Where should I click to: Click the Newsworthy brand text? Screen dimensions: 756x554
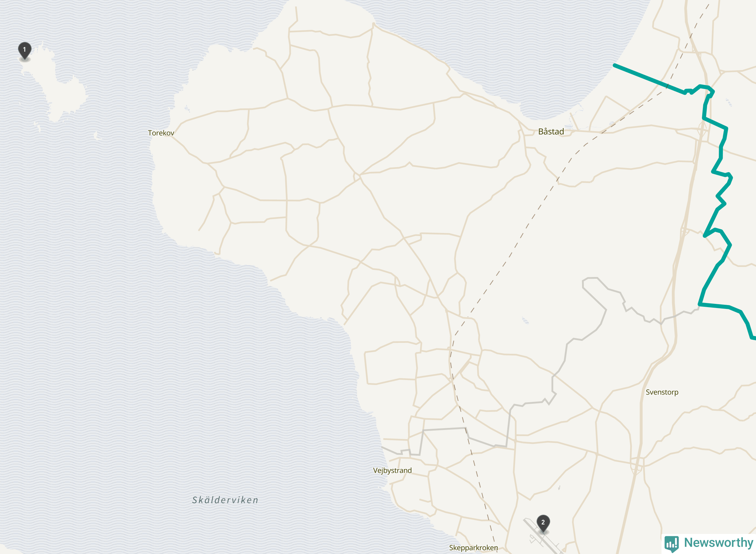pos(718,542)
